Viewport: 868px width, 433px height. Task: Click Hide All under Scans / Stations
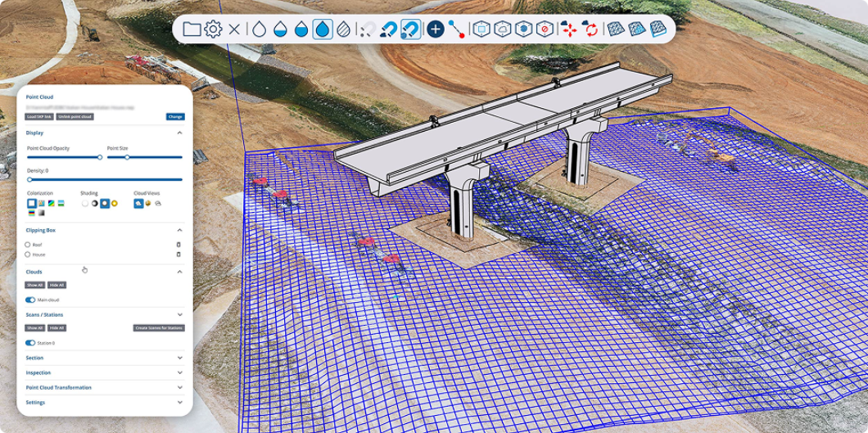click(57, 328)
